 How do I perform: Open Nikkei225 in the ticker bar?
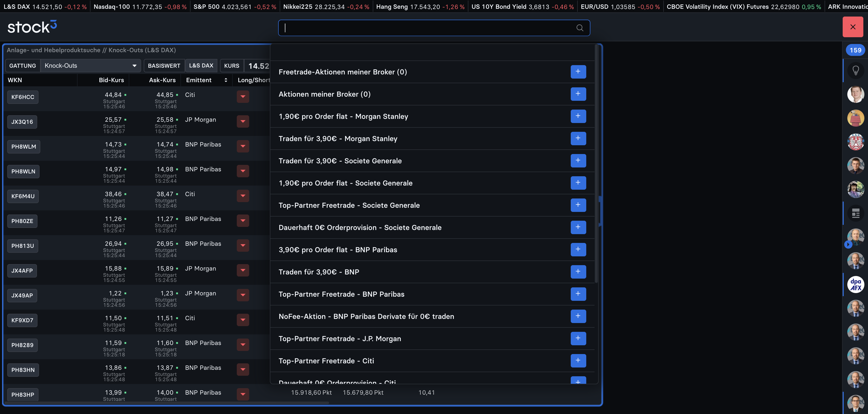[x=326, y=7]
